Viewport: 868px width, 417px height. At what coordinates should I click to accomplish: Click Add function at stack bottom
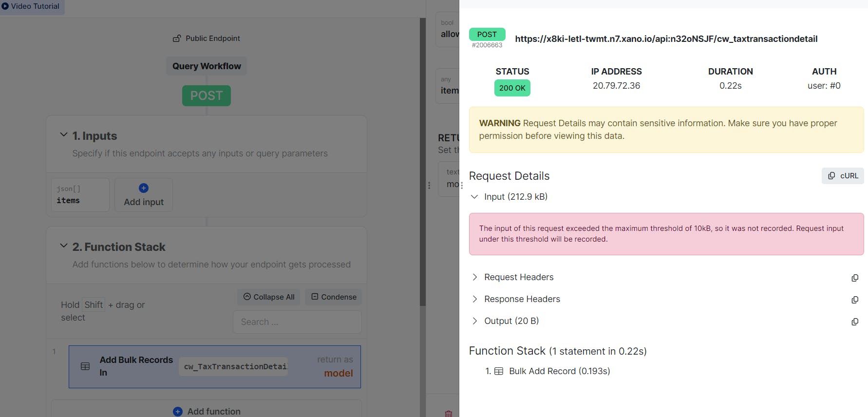pyautogui.click(x=207, y=411)
